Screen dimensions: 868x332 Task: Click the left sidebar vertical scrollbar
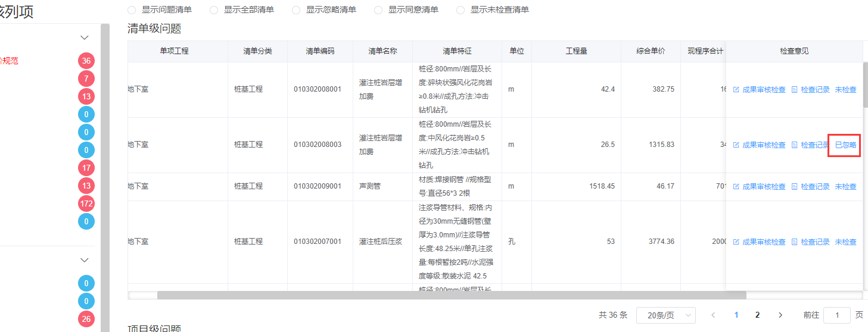(x=105, y=178)
